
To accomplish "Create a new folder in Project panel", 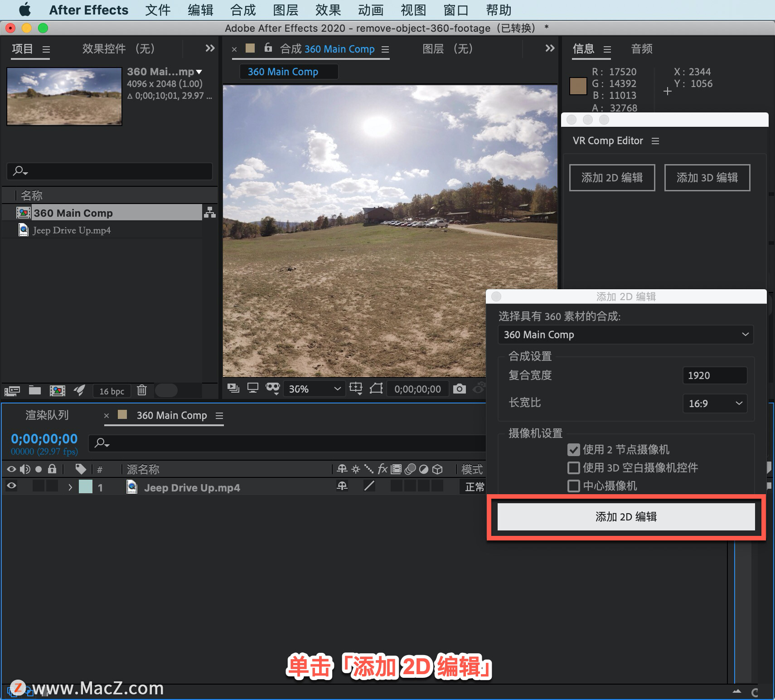I will pos(35,390).
